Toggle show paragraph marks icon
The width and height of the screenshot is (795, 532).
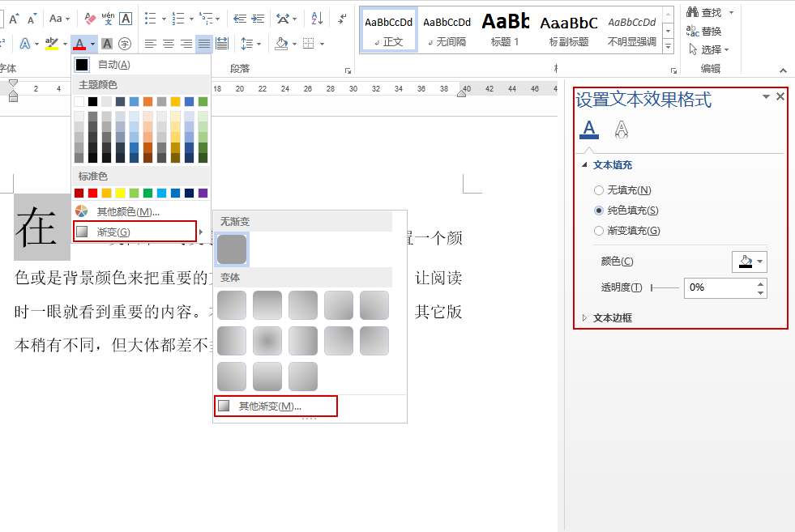point(343,19)
